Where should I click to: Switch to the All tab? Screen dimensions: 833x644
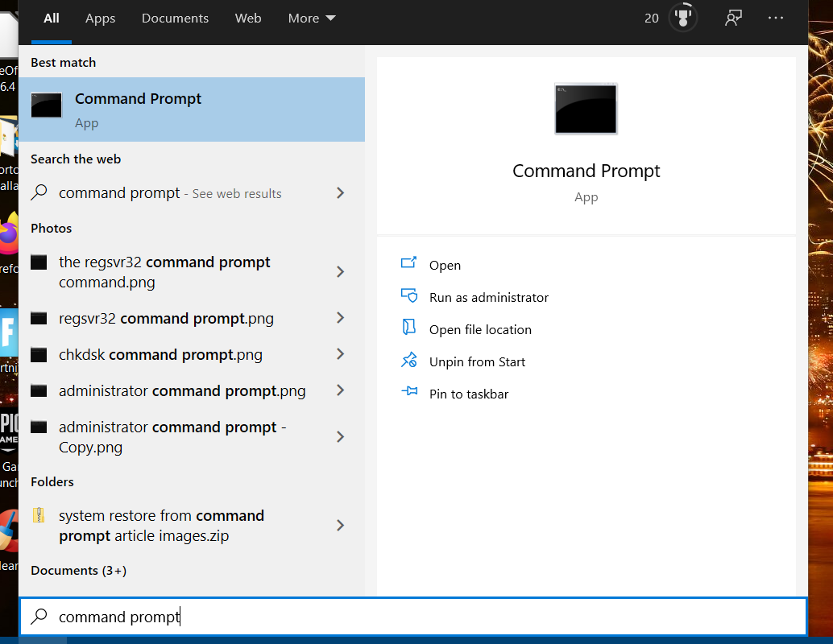[52, 19]
